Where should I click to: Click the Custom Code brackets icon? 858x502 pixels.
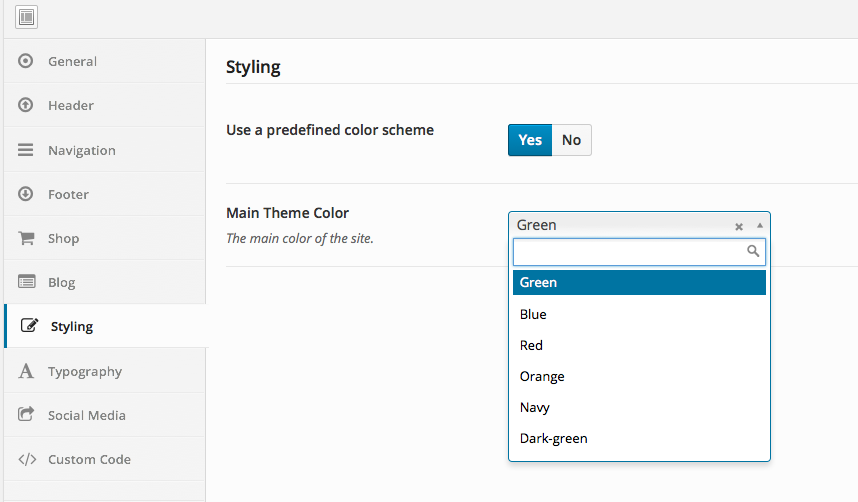point(27,459)
